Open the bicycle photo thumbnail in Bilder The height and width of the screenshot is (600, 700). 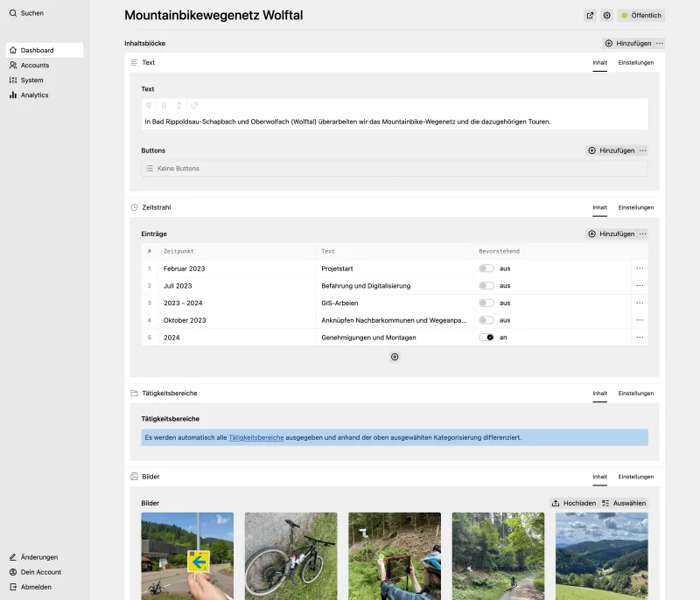290,555
